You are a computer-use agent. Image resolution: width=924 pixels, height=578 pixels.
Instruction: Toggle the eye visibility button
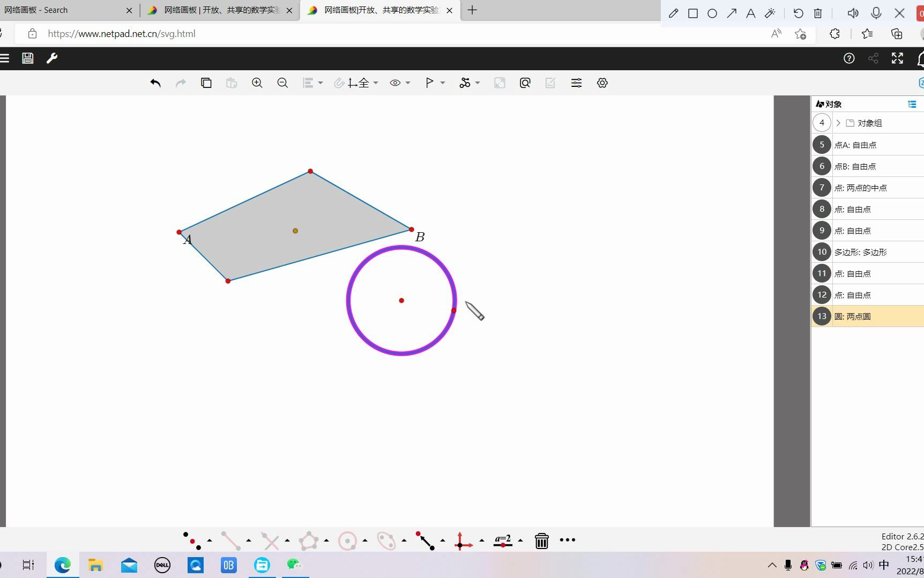[395, 83]
